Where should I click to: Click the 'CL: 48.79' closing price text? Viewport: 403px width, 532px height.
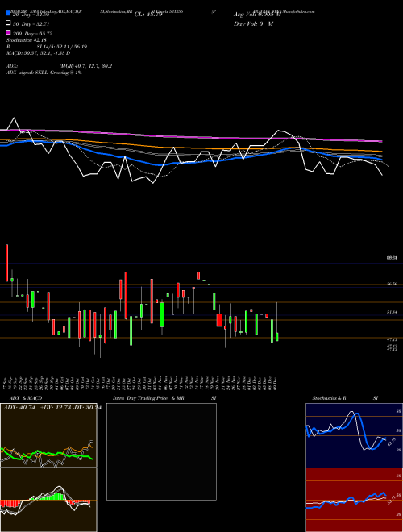point(148,15)
